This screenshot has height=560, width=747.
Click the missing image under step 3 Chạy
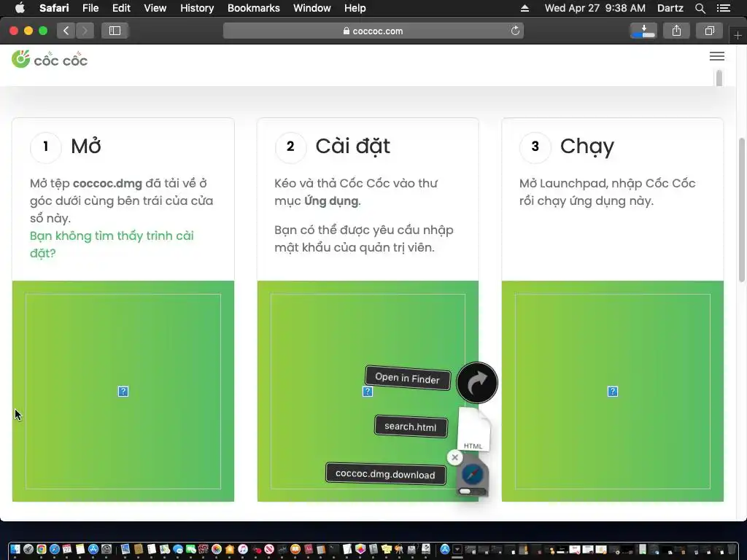[x=613, y=392]
